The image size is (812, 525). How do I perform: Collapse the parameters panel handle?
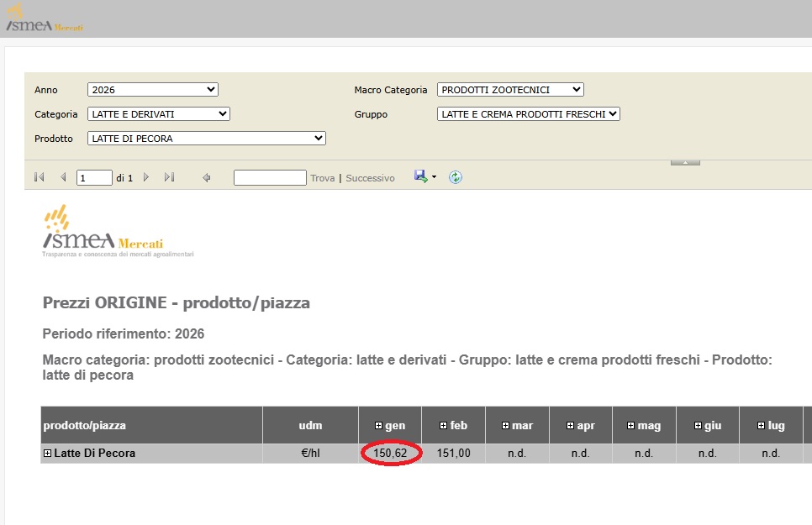(x=685, y=163)
